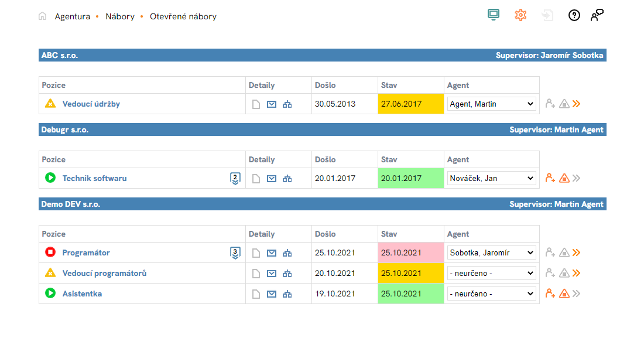Viewport: 644px width, 348px height.
Task: Click envelope icon in Technik softwaru row
Action: (x=272, y=179)
